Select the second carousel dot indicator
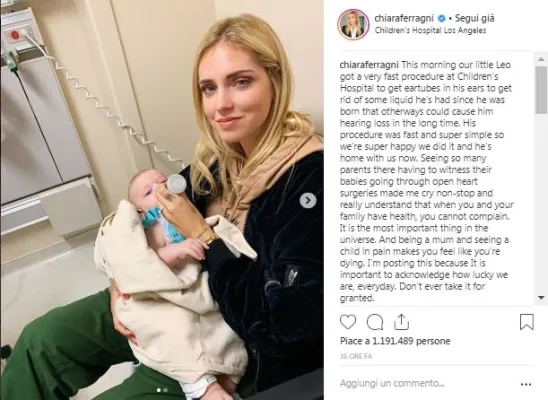 click(166, 390)
